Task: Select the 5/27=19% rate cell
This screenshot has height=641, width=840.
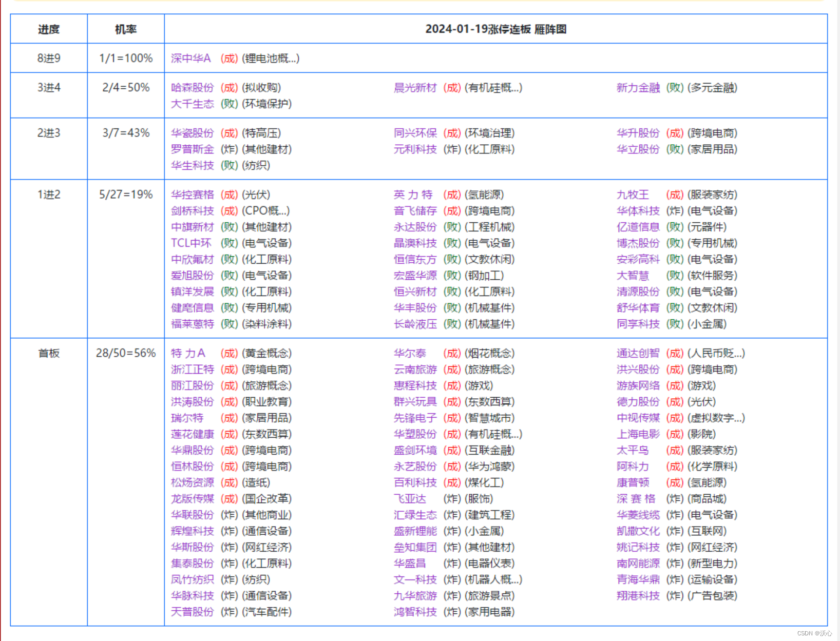Action: [x=126, y=195]
